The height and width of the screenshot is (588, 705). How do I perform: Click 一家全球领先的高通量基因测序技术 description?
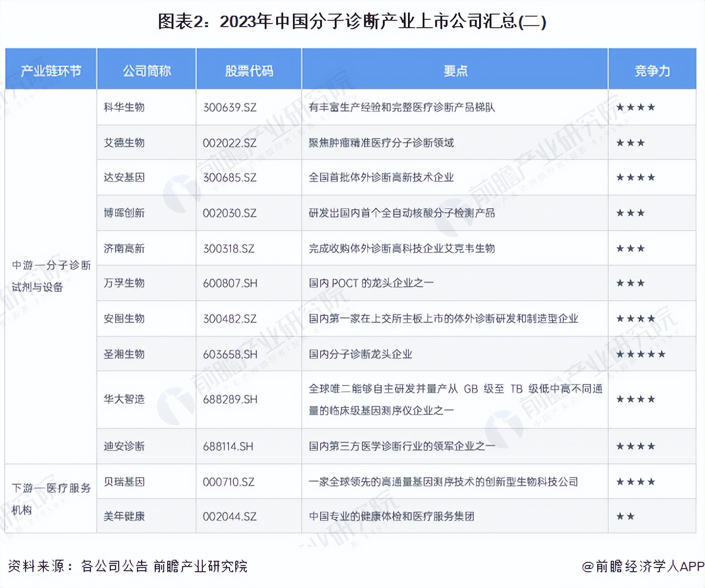click(x=443, y=482)
